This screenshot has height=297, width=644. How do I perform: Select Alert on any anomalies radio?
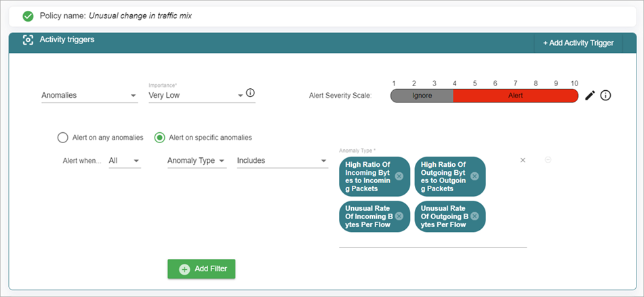[63, 138]
